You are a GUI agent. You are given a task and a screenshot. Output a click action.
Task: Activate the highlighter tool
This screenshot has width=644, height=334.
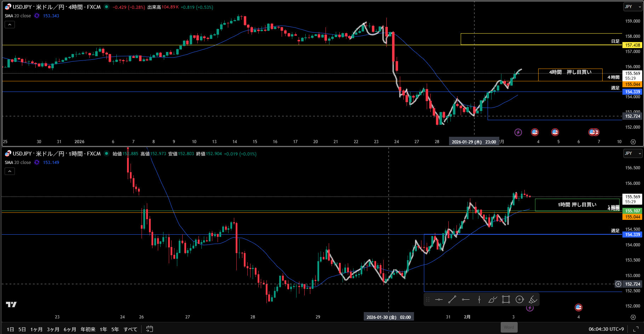tap(533, 300)
